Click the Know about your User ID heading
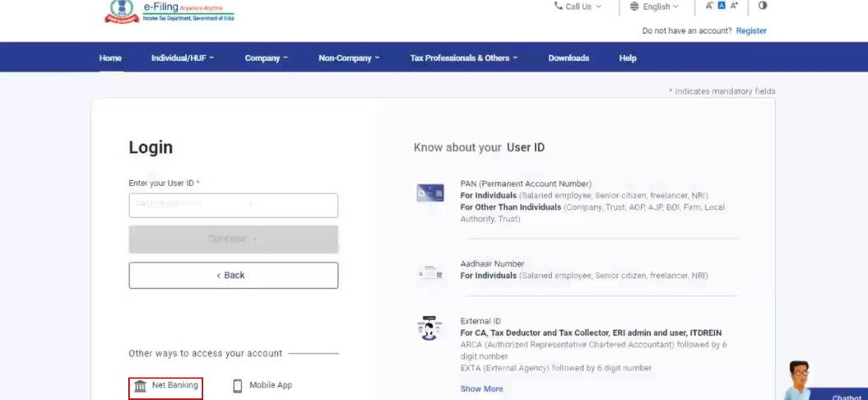The width and height of the screenshot is (868, 400). tap(479, 147)
